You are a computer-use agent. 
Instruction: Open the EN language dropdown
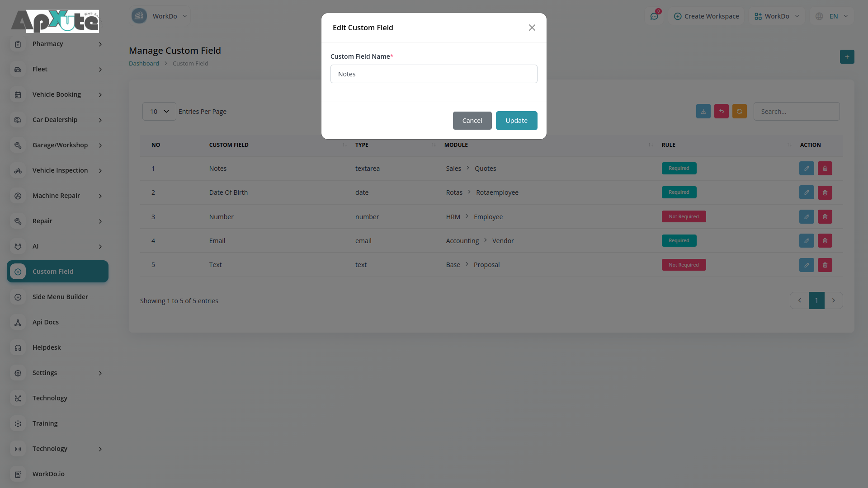(x=833, y=16)
